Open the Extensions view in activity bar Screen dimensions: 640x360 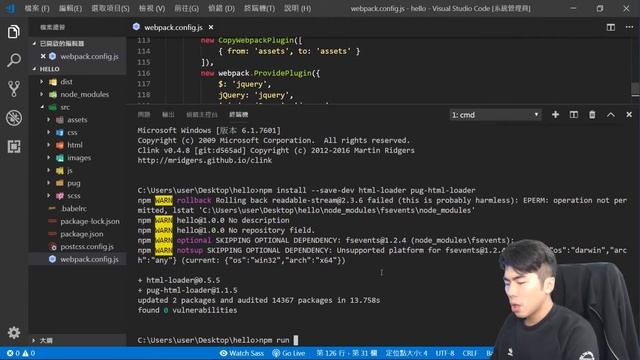[x=13, y=146]
